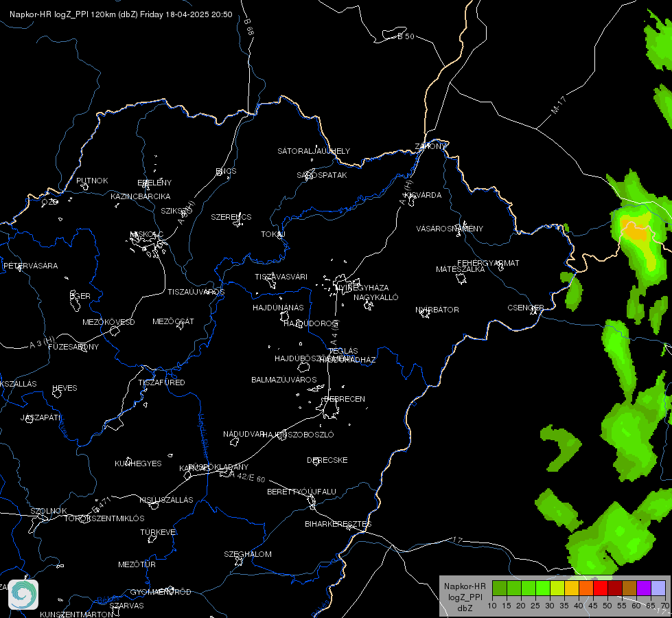Viewport: 672px width, 618px height.
Task: Click the M-17 road label
Action: click(x=559, y=105)
